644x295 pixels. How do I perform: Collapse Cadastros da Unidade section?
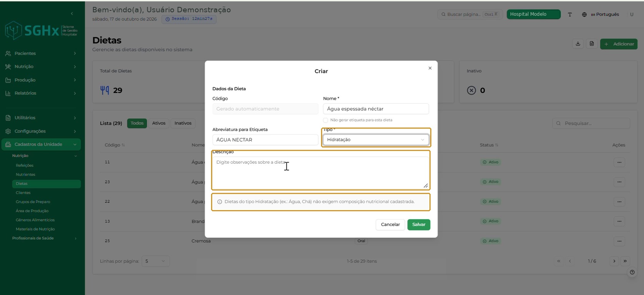(x=41, y=144)
